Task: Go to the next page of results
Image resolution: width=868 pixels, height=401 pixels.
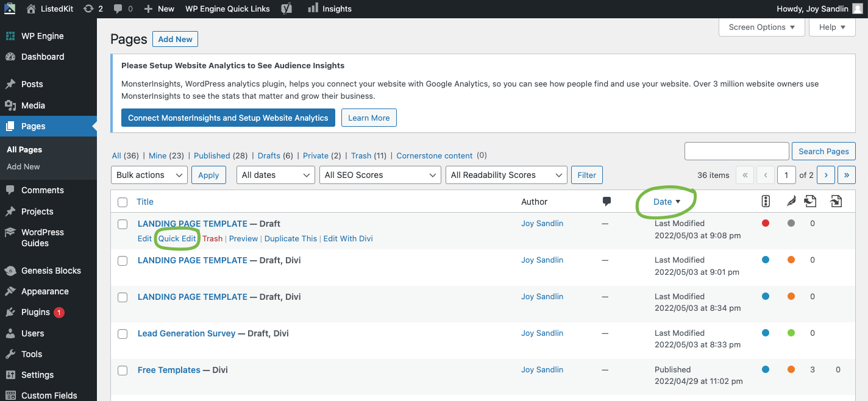Action: click(x=826, y=175)
